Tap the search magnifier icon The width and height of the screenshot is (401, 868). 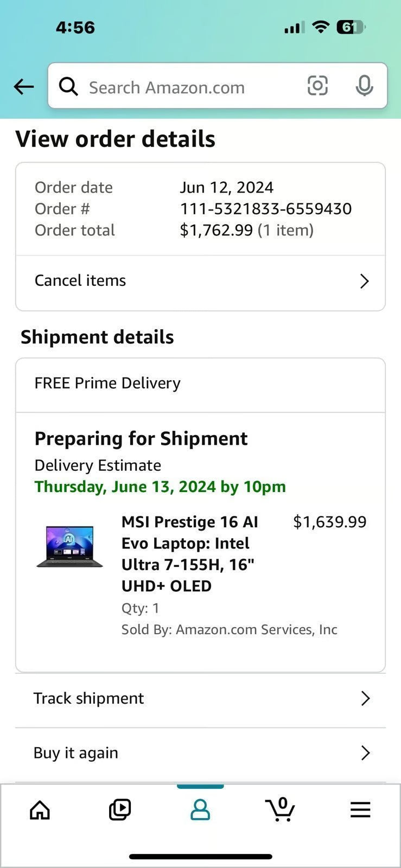(68, 86)
